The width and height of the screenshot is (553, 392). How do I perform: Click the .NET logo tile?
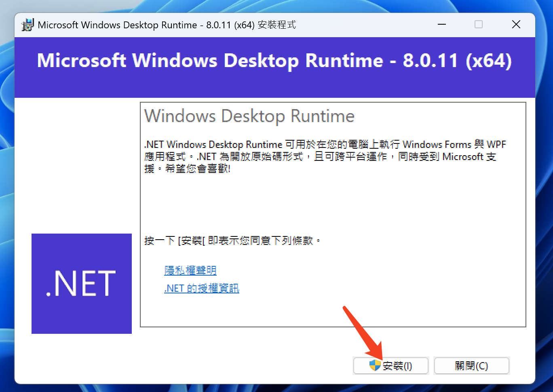pyautogui.click(x=82, y=284)
